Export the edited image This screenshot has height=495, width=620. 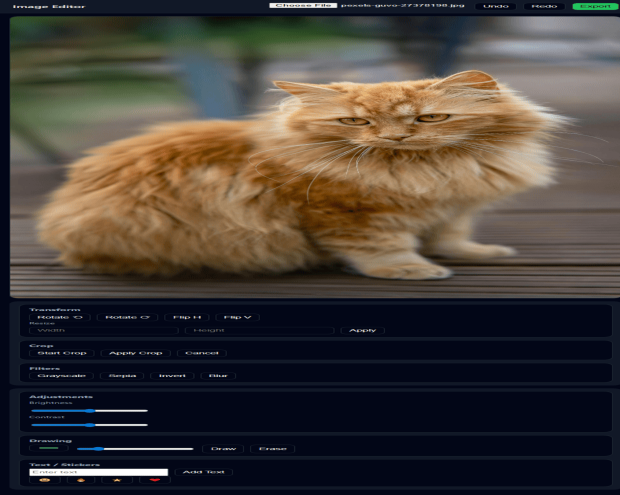(595, 6)
